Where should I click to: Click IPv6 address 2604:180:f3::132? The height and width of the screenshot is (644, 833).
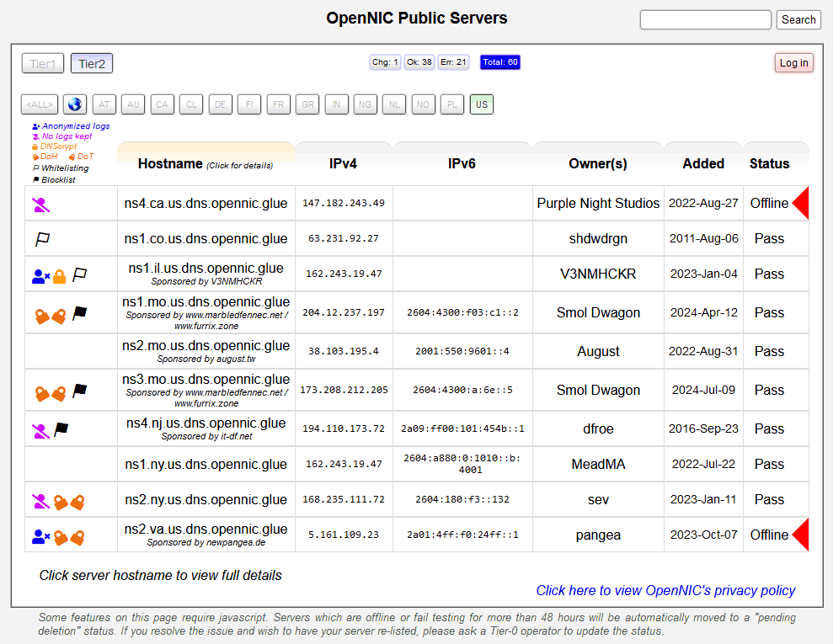[462, 499]
